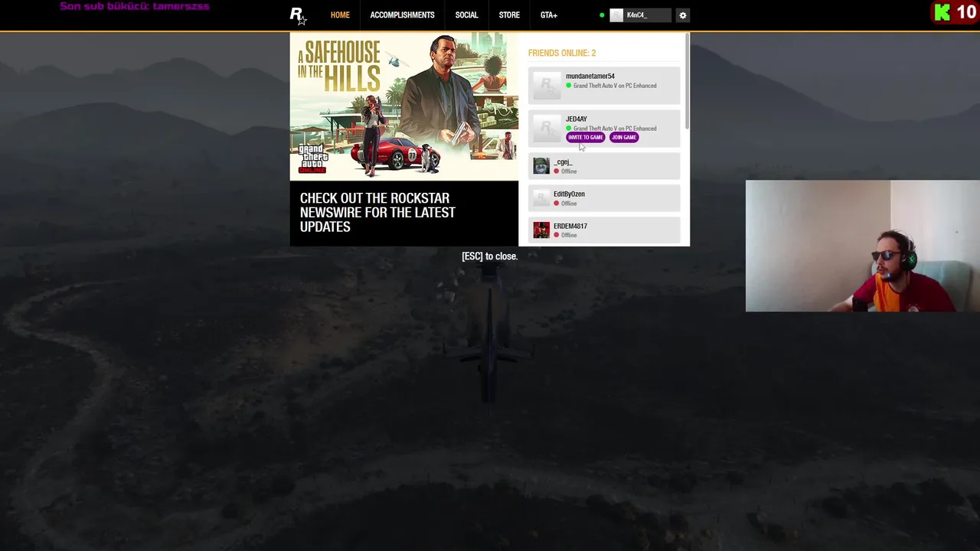Screen dimensions: 980x551
Task: Switch to the SOCIAL tab
Action: point(466,15)
